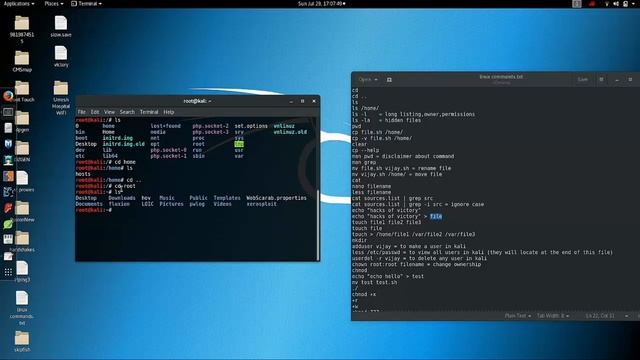Click the new document icon in gedit header
This screenshot has height=360, width=640.
point(389,80)
